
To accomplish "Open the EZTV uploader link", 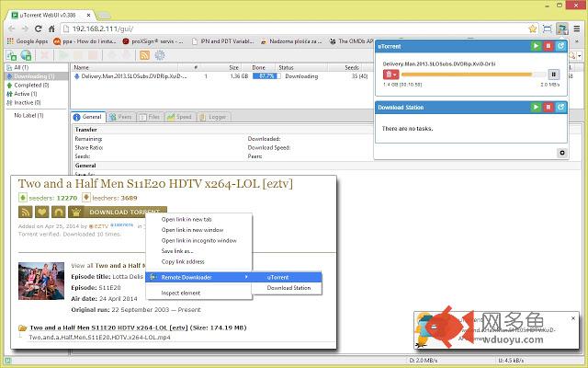I will point(98,226).
